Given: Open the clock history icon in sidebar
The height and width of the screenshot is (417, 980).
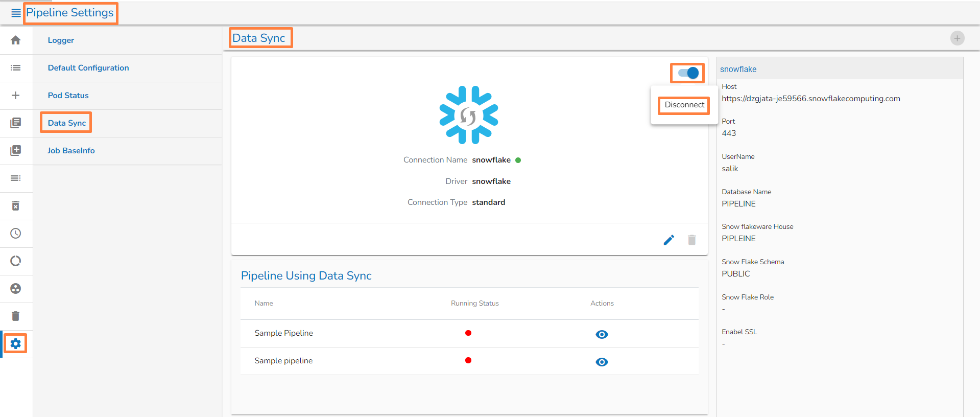Looking at the screenshot, I should (16, 234).
